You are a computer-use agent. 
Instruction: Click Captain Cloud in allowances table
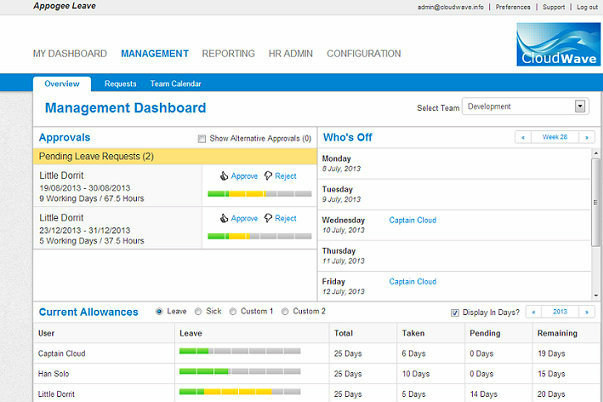pos(62,354)
